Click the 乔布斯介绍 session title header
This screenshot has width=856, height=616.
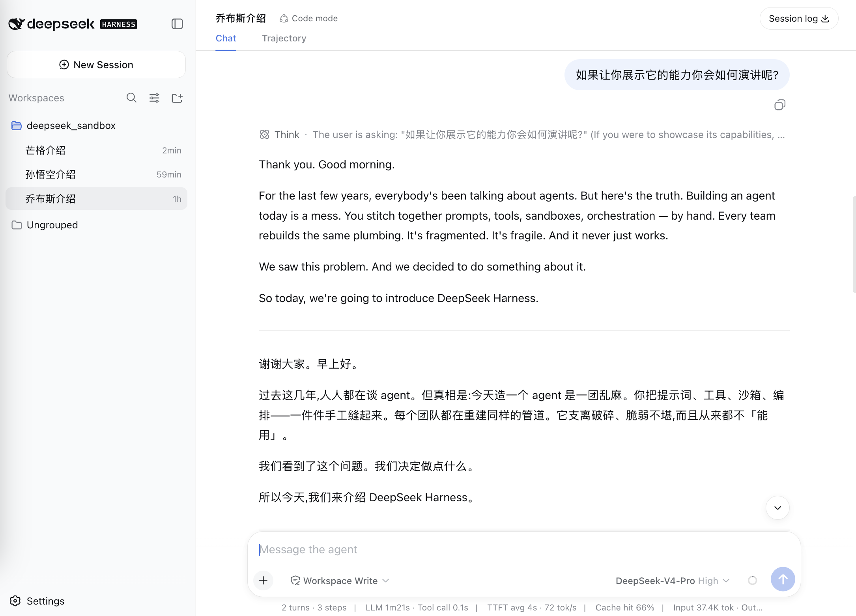click(x=241, y=18)
